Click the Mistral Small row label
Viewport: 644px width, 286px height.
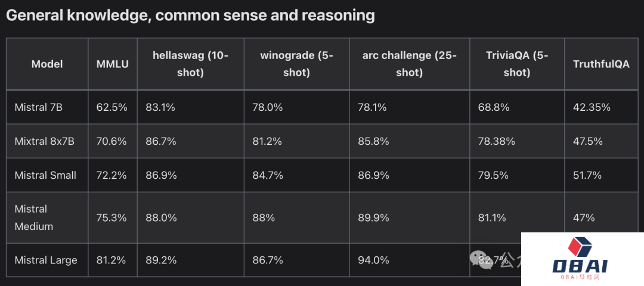(x=45, y=175)
